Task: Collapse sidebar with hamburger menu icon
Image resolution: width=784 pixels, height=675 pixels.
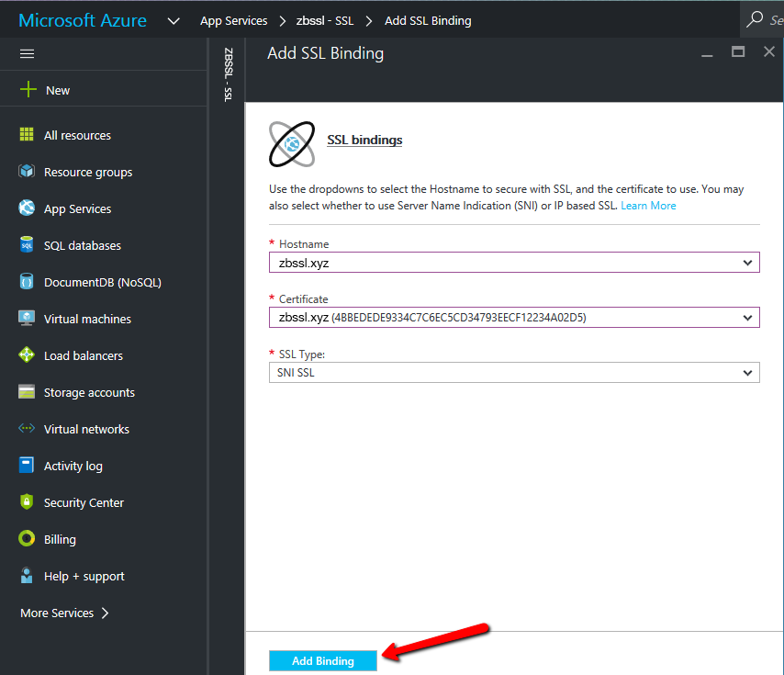Action: coord(28,54)
